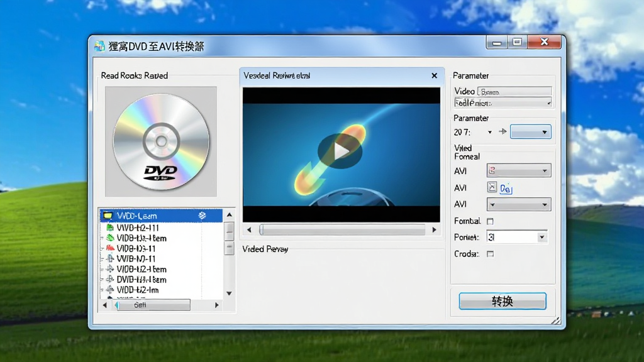Click the red icon beside VIDB-t03-11
Screen dimensions: 644x362
(x=110, y=248)
